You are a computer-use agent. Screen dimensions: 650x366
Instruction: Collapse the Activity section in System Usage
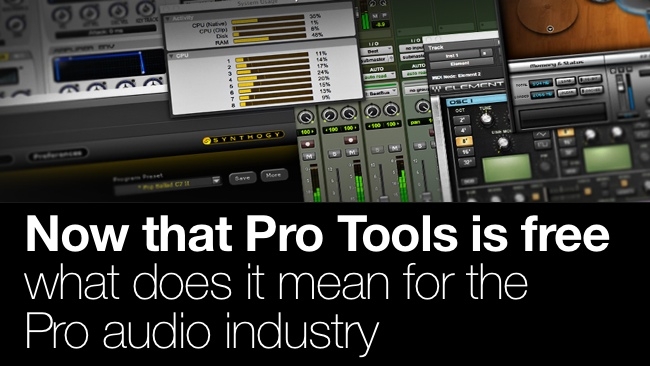coord(168,19)
